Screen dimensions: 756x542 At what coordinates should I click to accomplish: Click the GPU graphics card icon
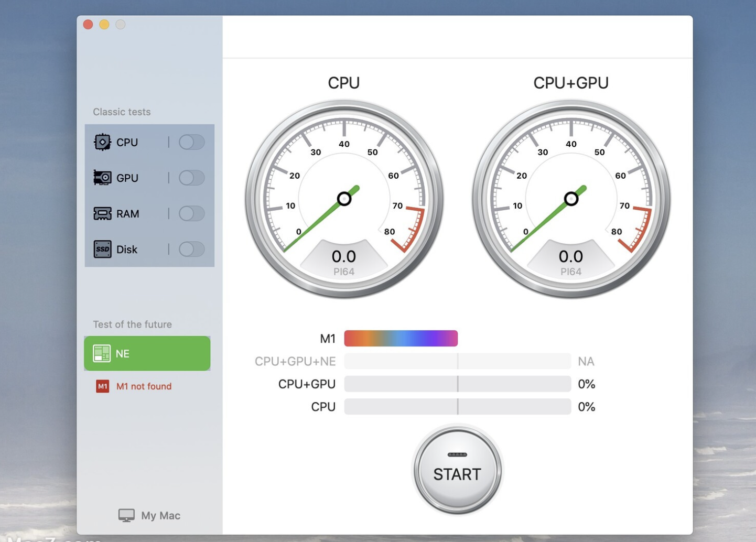(x=102, y=178)
